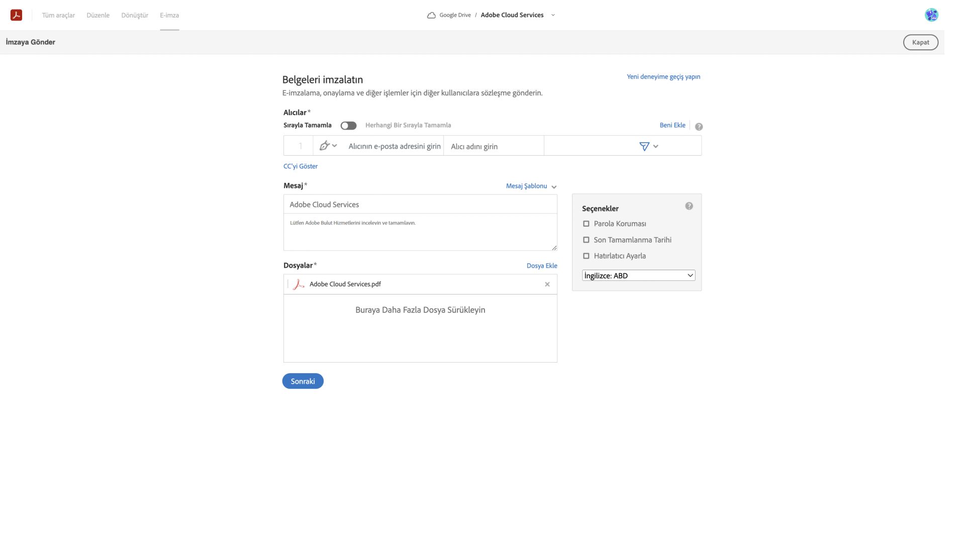Click the Adobe Acrobat logo icon
Screen dimensions: 965x560
tap(16, 15)
